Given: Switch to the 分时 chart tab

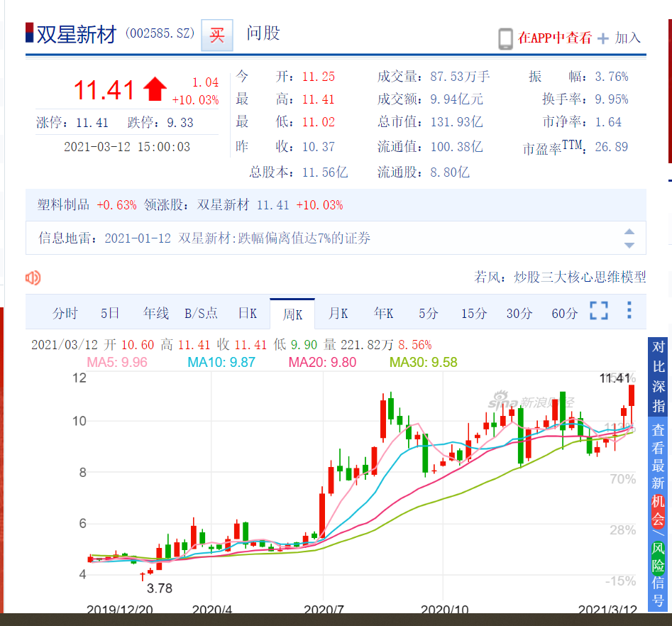Looking at the screenshot, I should point(65,314).
